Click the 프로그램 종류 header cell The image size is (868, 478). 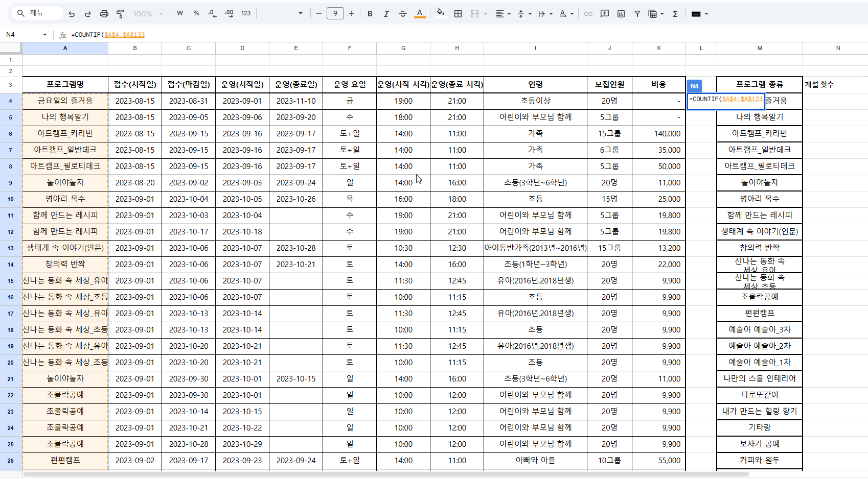[x=760, y=85]
